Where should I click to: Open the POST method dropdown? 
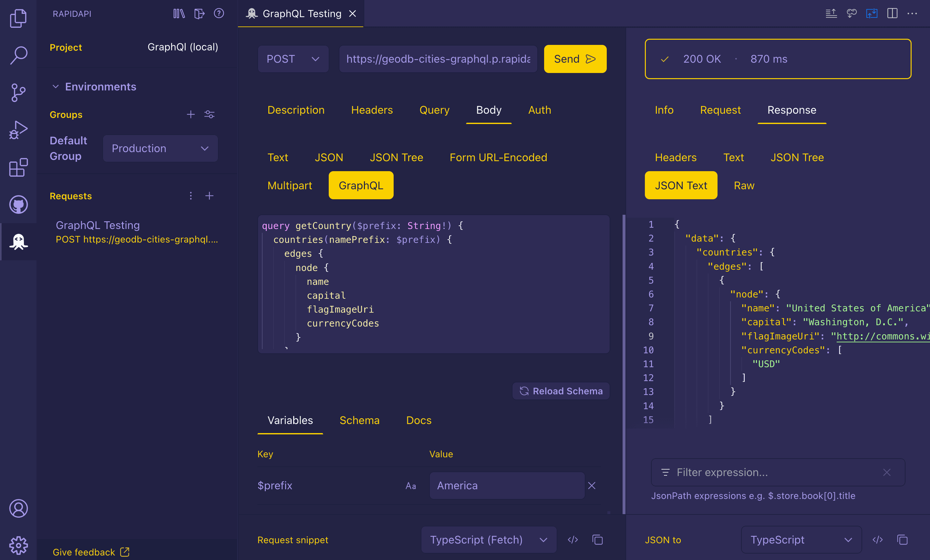pos(293,59)
